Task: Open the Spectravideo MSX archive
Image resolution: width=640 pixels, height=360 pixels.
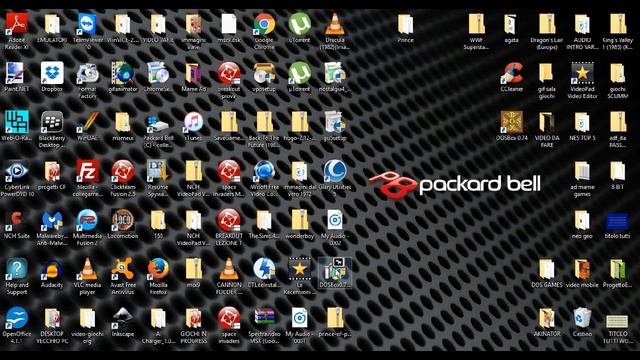Action: (x=264, y=318)
